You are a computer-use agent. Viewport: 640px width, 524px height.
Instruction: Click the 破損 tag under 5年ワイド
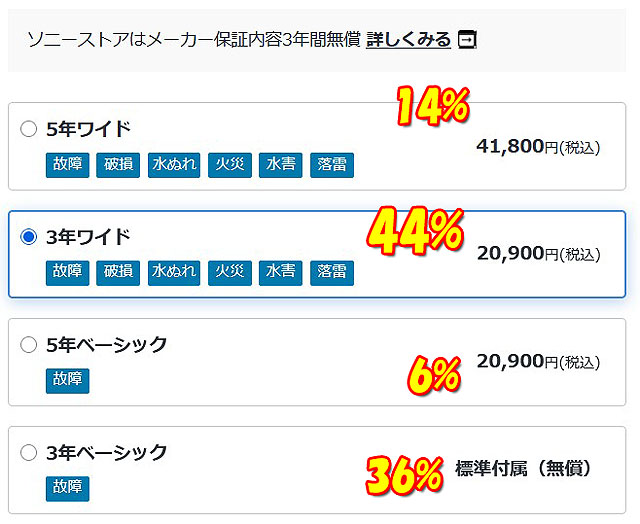pyautogui.click(x=117, y=164)
